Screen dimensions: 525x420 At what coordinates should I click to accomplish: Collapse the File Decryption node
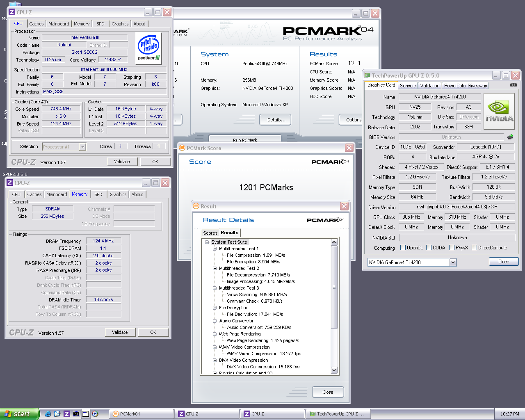(215, 308)
